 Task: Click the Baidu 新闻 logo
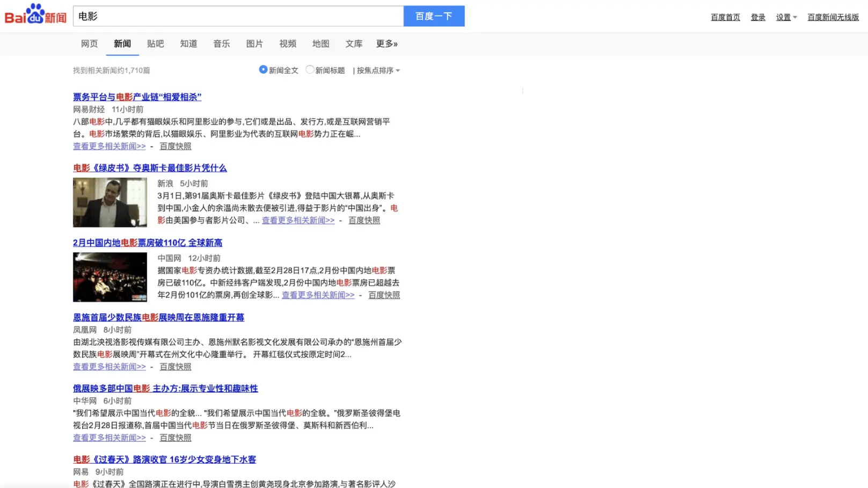(x=35, y=14)
